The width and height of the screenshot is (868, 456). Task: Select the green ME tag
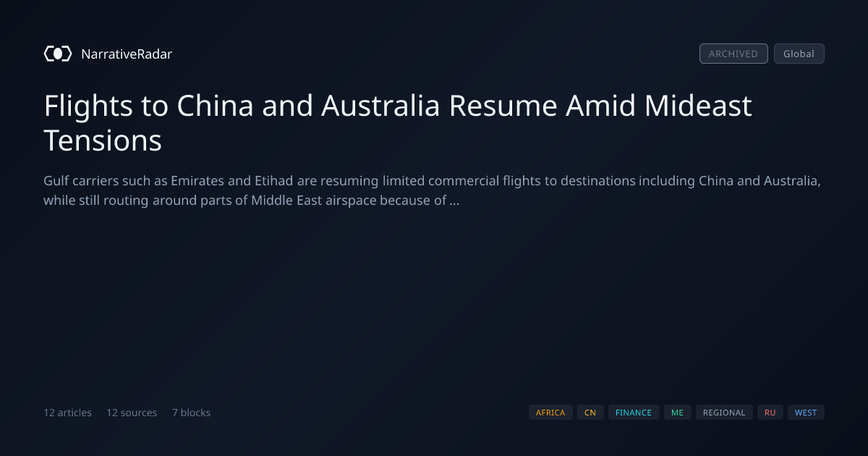coord(677,413)
